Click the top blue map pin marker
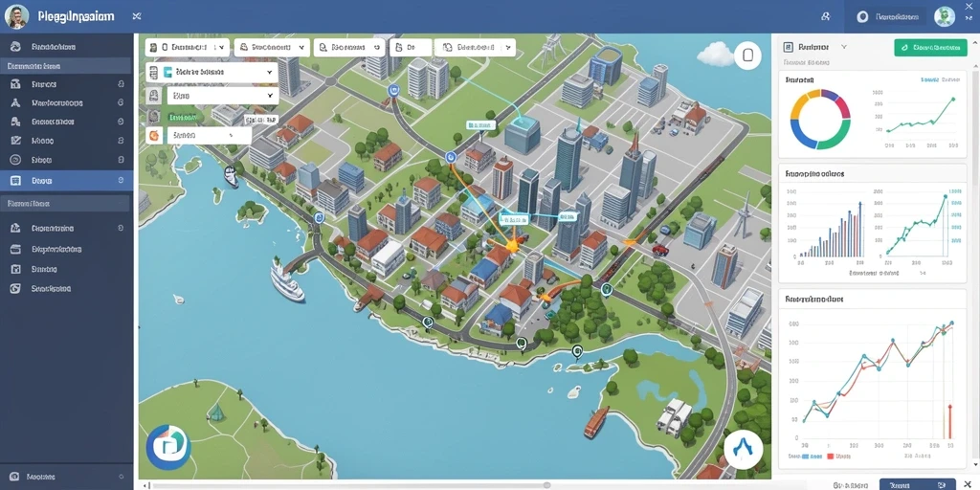 click(393, 91)
